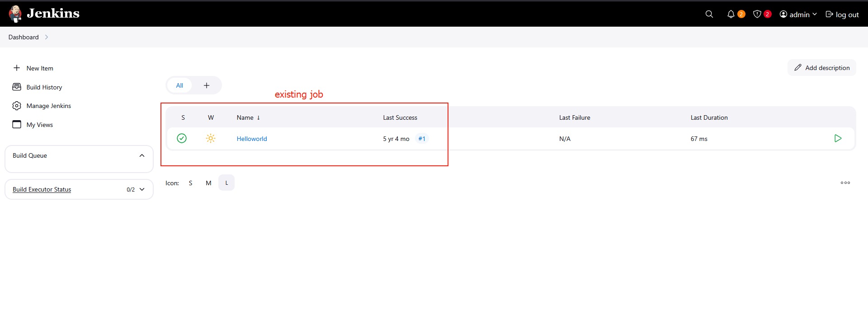Select large L icon size
The width and height of the screenshot is (868, 314).
click(x=226, y=183)
